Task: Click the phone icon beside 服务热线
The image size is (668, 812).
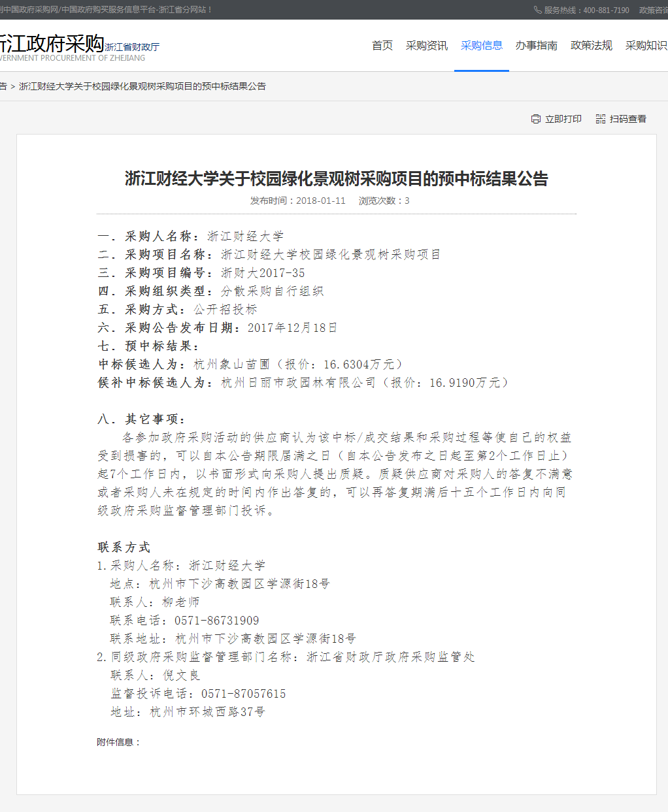Action: 537,10
